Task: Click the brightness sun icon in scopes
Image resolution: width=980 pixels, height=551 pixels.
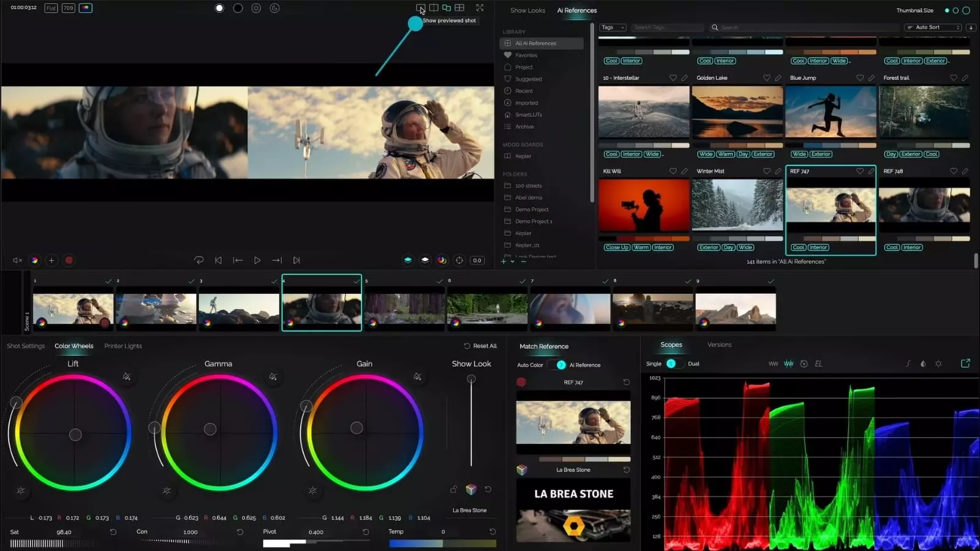Action: [x=938, y=364]
